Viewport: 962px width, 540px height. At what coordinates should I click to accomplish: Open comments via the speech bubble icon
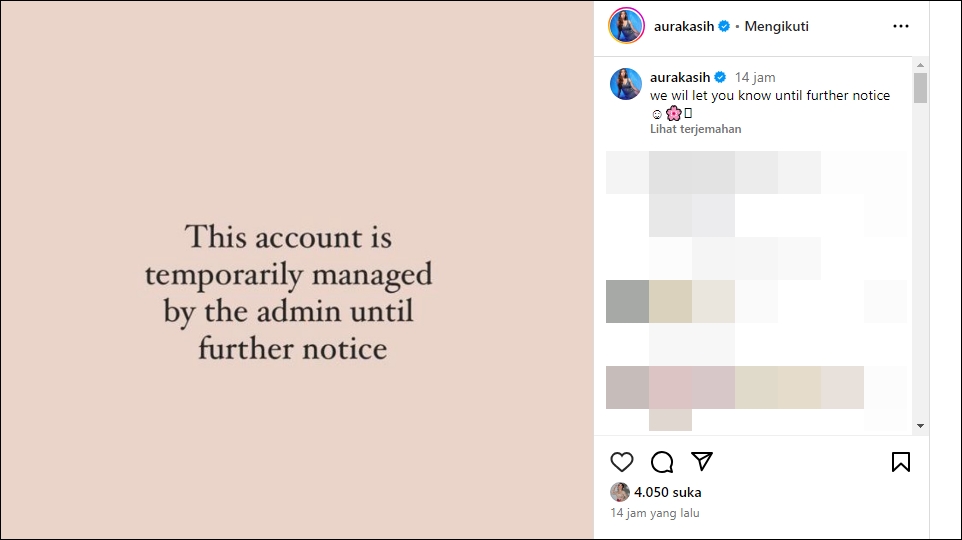[662, 462]
